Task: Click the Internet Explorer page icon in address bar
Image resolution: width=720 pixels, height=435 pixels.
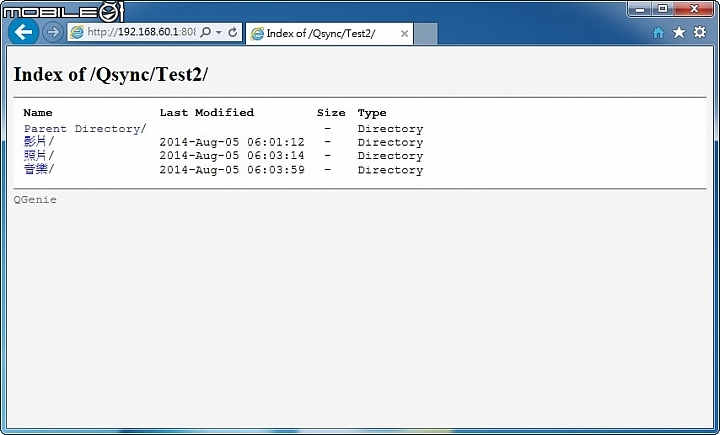Action: coord(77,32)
